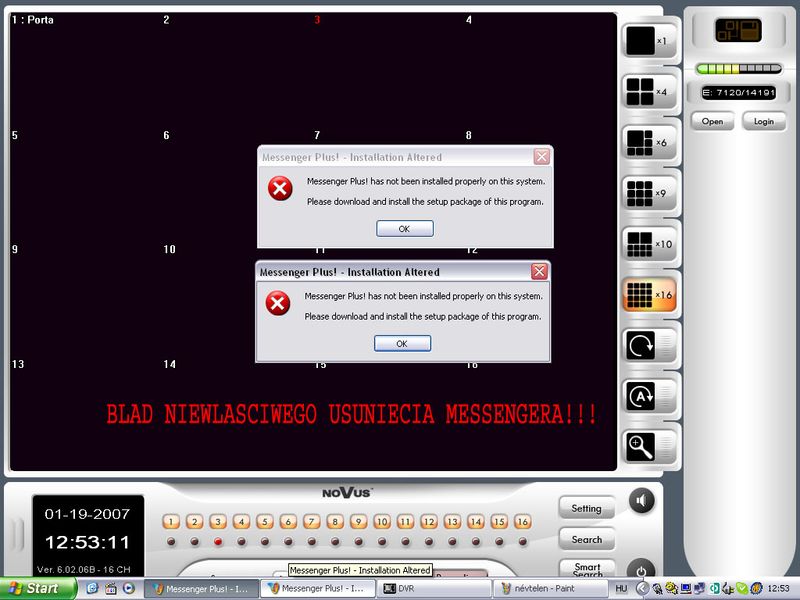
Task: Select the x4 quad split layout
Action: tap(649, 92)
